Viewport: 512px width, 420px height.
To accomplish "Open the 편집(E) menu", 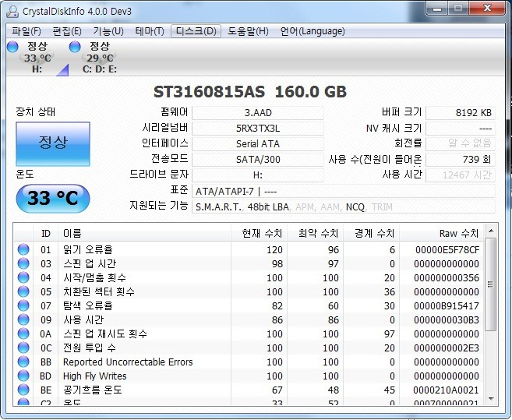I will (67, 31).
